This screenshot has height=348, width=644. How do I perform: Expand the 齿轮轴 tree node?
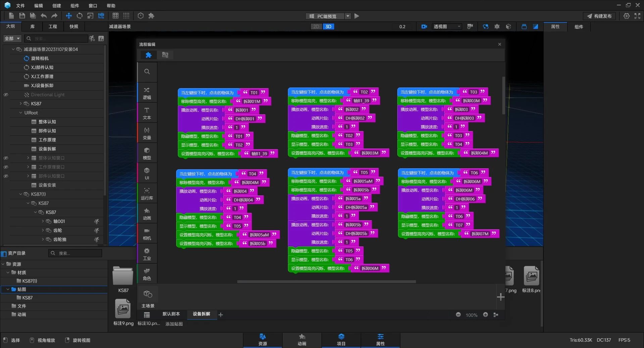click(x=43, y=239)
